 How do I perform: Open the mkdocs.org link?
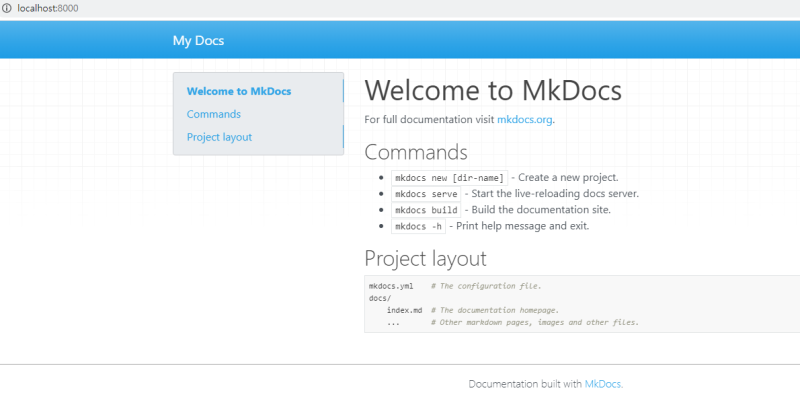tap(524, 119)
